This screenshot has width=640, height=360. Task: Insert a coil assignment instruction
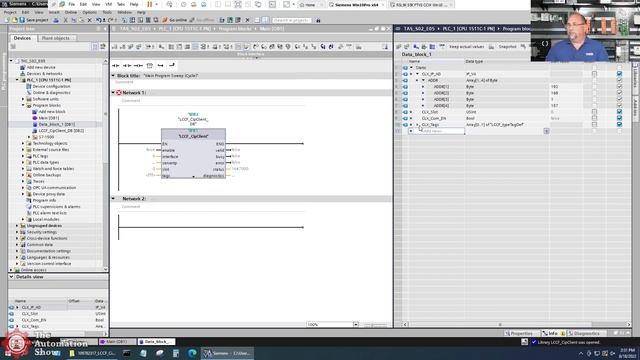coord(138,65)
